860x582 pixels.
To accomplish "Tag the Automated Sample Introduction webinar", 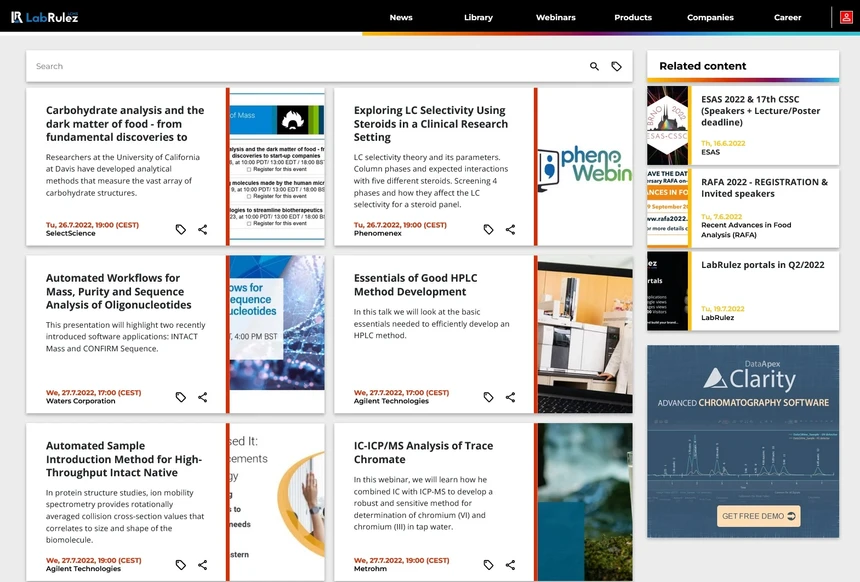I will point(180,565).
